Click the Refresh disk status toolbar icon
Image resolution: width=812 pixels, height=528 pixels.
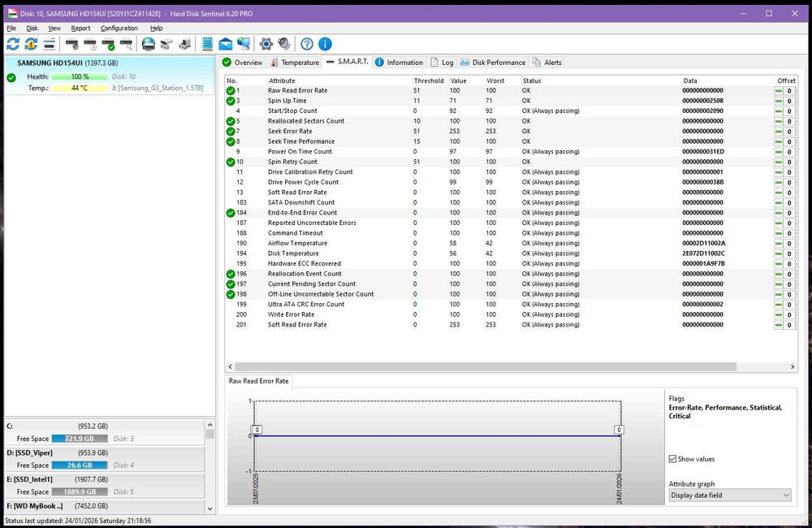(x=13, y=44)
